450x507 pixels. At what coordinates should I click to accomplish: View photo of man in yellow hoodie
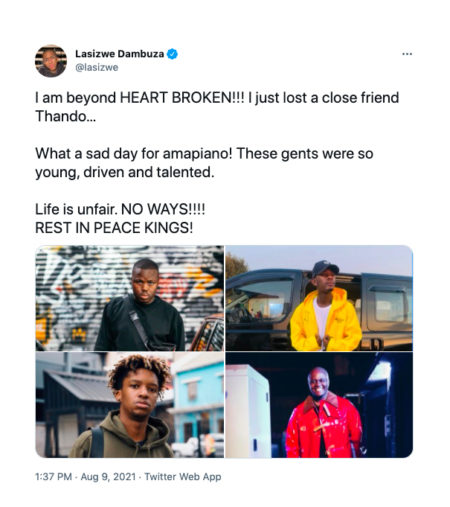coord(319,298)
